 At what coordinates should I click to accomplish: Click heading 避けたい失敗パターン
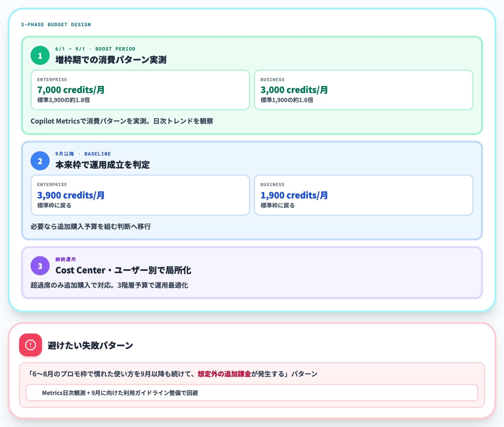point(90,345)
